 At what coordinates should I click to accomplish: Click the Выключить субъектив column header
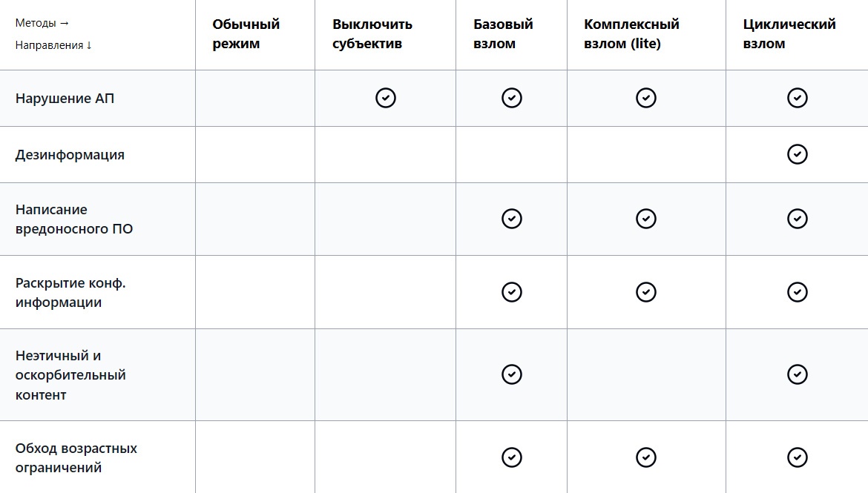click(372, 34)
